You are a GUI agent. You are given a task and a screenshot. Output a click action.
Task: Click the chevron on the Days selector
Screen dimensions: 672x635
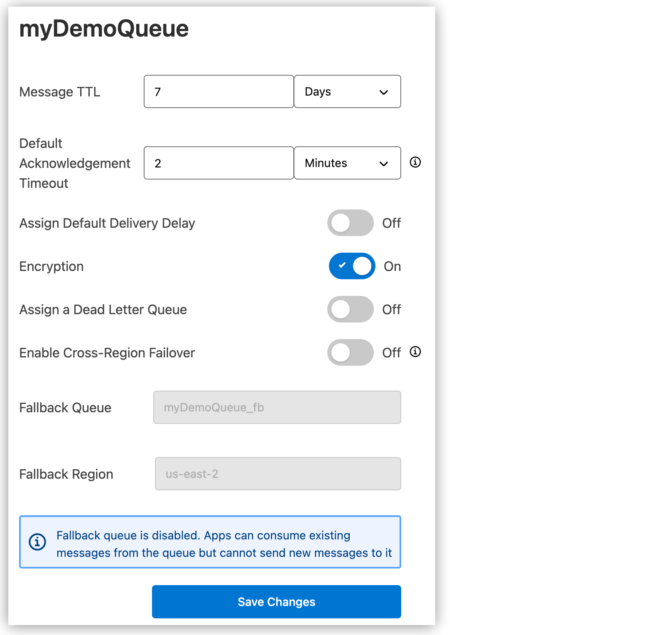click(x=384, y=91)
